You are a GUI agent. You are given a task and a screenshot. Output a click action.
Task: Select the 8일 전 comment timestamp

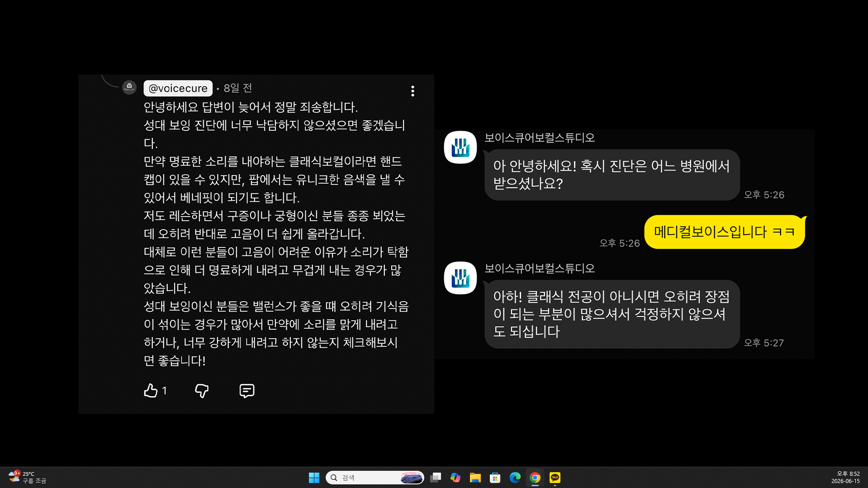coord(238,88)
